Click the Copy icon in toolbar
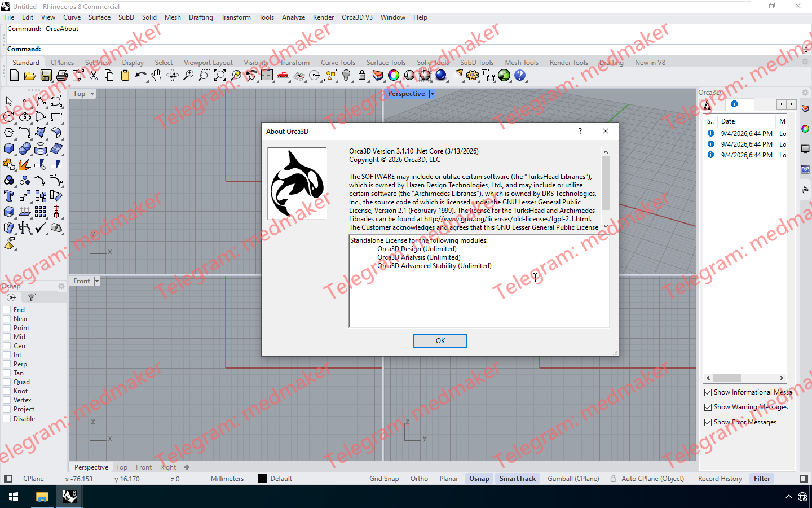Screen dimensions: 812x508 pos(109,75)
